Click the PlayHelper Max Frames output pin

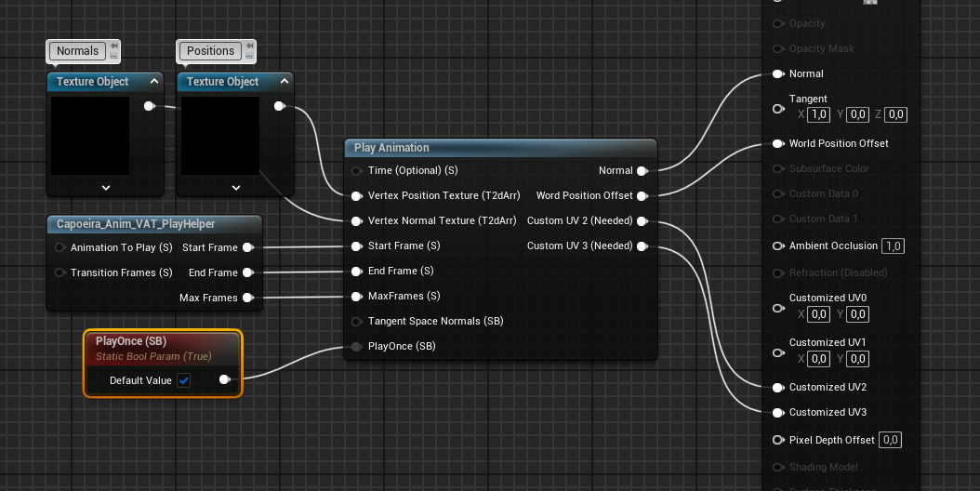248,298
